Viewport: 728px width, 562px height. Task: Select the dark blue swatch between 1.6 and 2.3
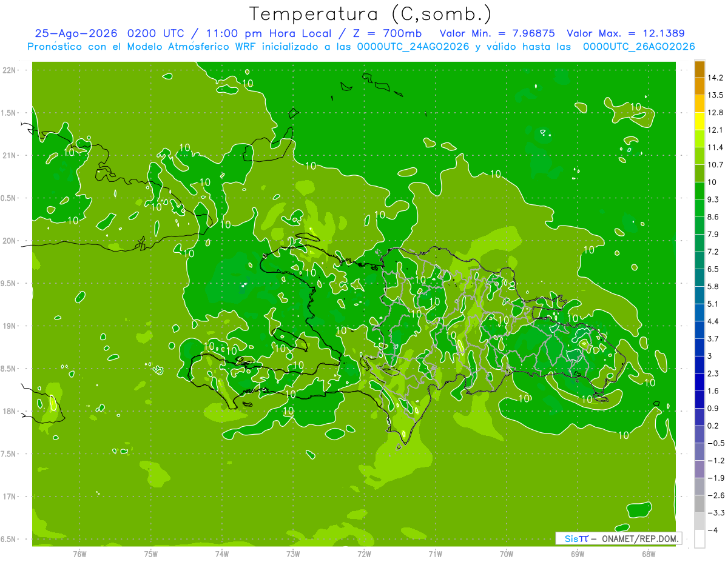pyautogui.click(x=699, y=382)
